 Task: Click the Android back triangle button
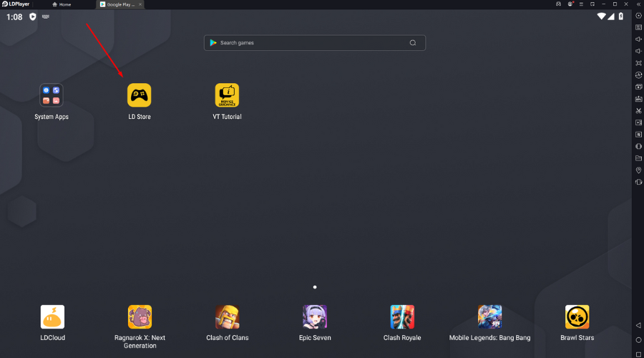click(x=639, y=326)
